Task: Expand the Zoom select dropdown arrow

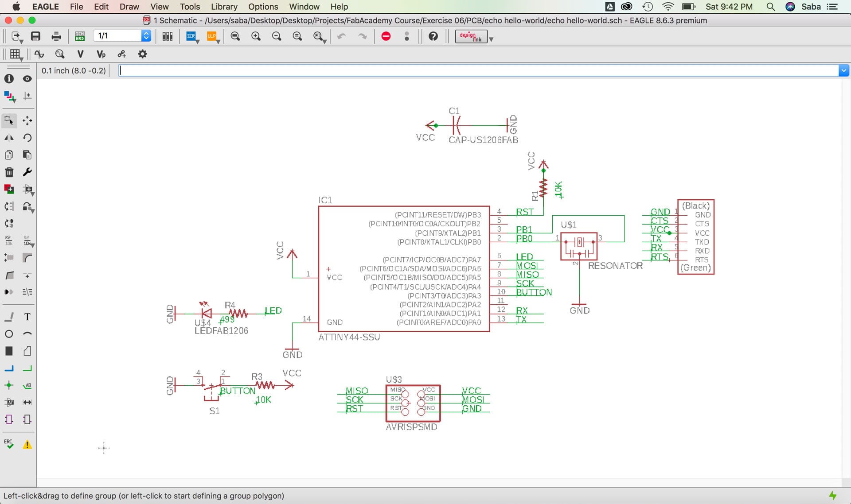Action: point(325,41)
